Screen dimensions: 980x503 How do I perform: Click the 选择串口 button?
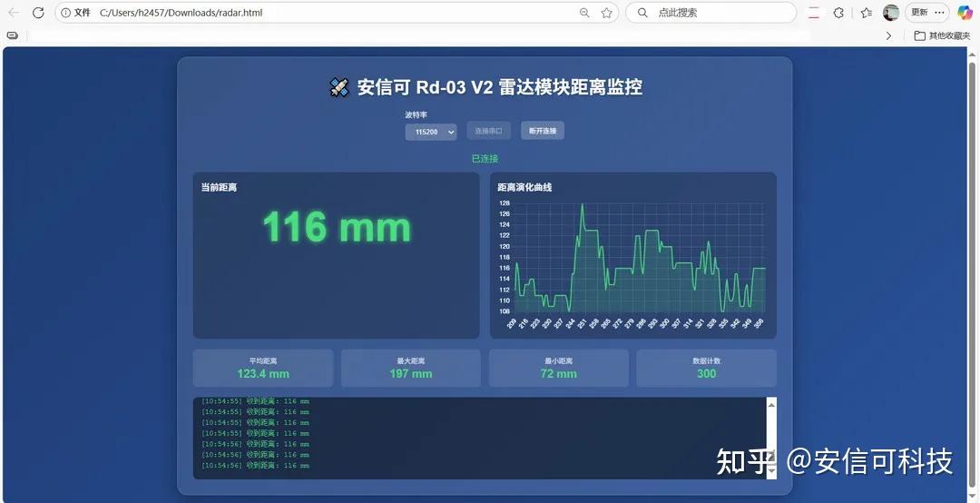[x=489, y=131]
